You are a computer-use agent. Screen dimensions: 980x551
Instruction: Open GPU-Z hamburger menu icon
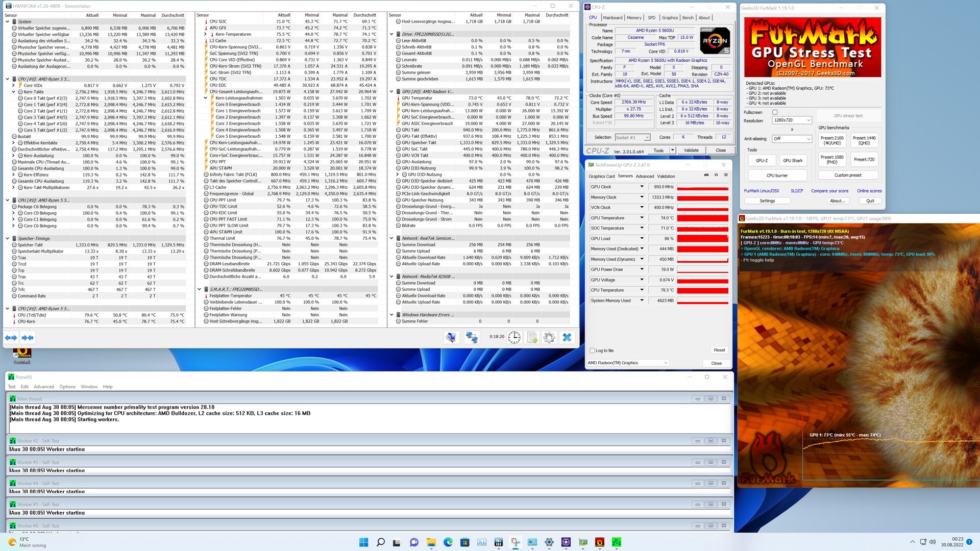click(x=726, y=175)
